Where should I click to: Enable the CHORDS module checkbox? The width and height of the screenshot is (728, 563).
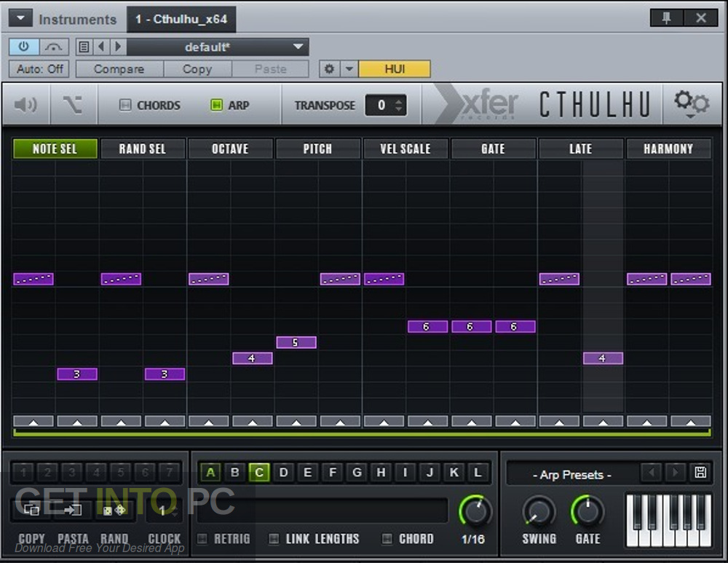click(x=125, y=105)
